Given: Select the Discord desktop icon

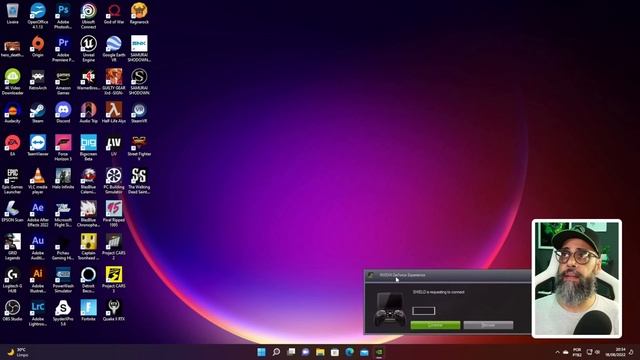Looking at the screenshot, I should tap(63, 113).
